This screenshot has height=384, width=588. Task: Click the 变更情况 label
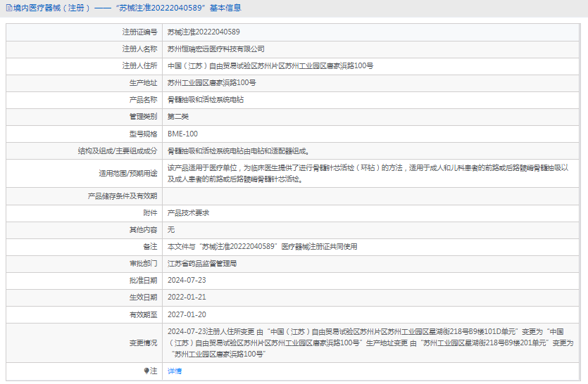tap(143, 343)
